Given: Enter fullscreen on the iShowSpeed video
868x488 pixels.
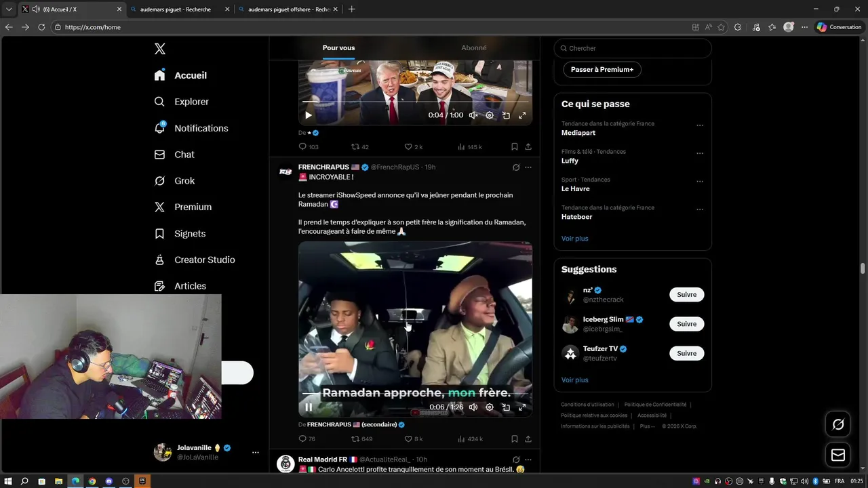Looking at the screenshot, I should (522, 407).
